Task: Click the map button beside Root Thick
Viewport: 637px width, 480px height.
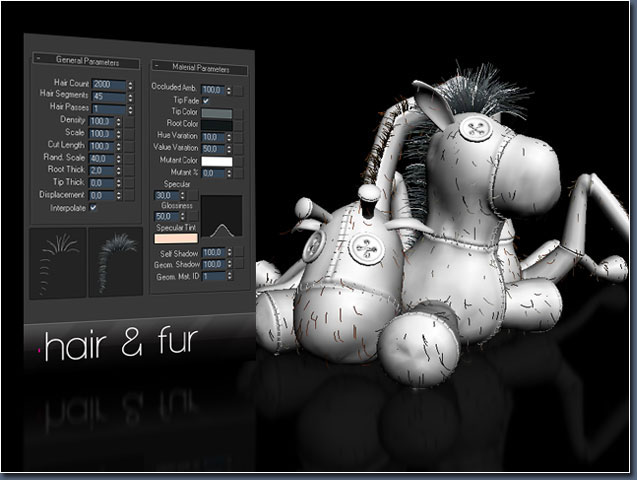Action: coord(129,171)
